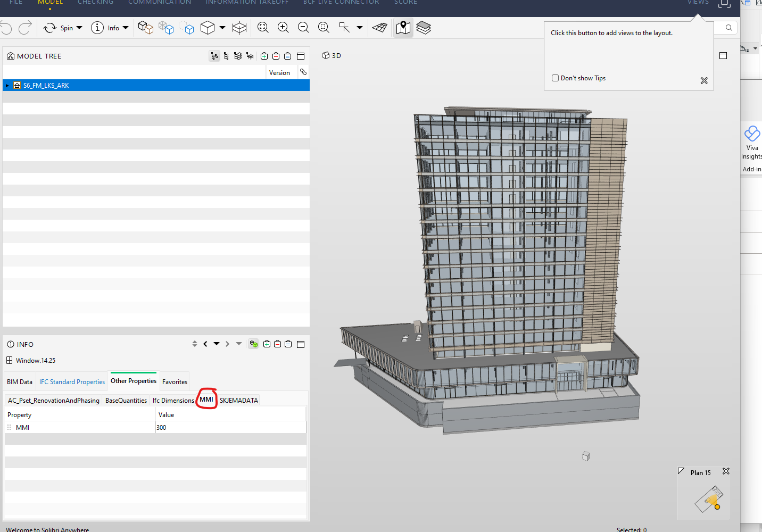Activate the Zoom to Window tool
This screenshot has height=532, width=762.
coord(324,28)
